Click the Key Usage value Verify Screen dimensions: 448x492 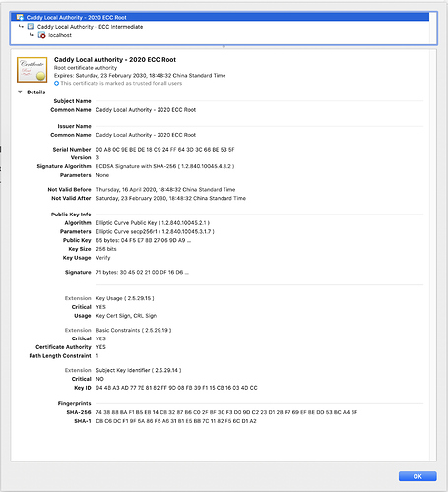(103, 258)
